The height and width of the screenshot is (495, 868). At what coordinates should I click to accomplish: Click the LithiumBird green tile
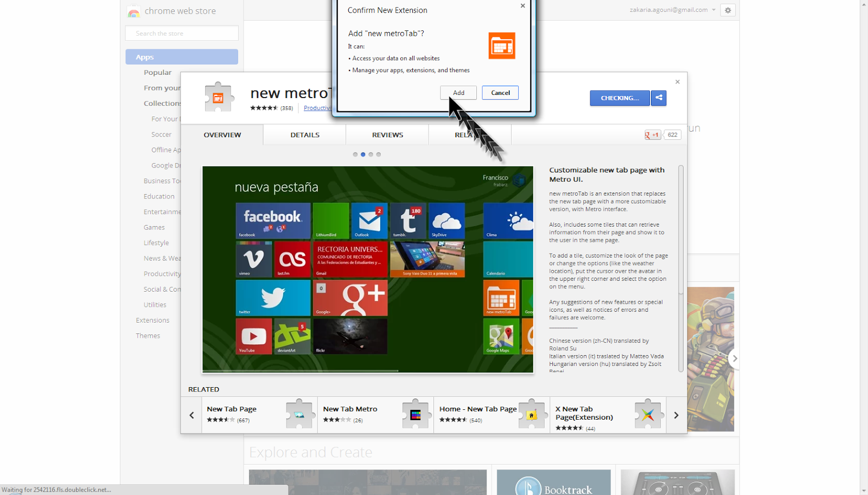331,221
